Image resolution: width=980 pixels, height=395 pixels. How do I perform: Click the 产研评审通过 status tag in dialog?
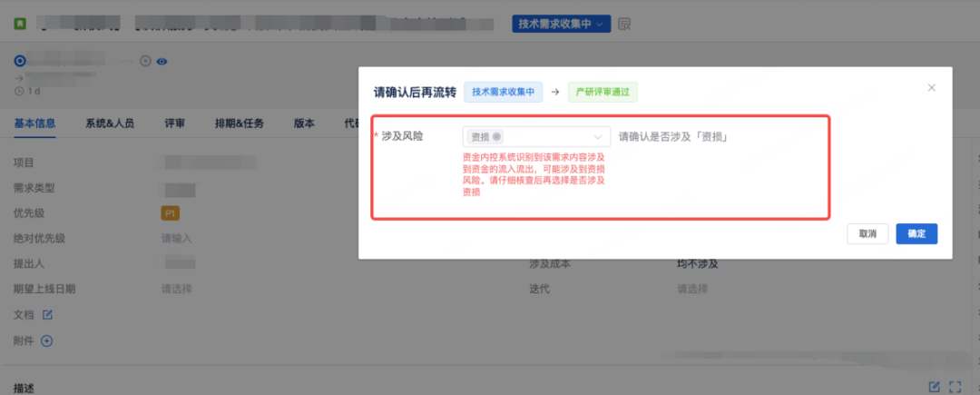[603, 93]
